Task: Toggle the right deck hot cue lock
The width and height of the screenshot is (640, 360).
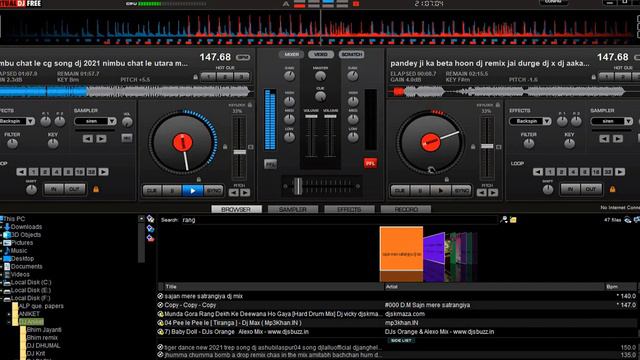Action: coord(593,77)
